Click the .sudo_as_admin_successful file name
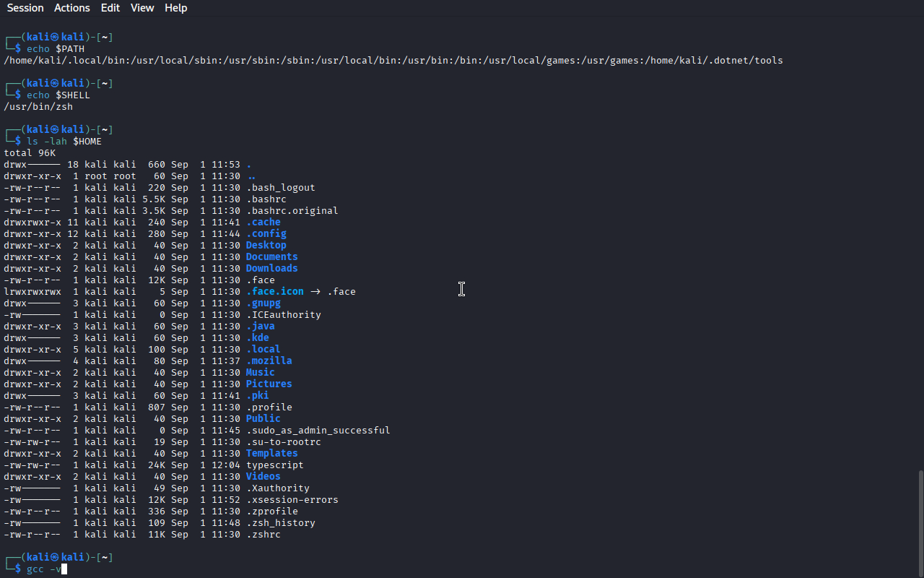The image size is (924, 578). pos(318,431)
